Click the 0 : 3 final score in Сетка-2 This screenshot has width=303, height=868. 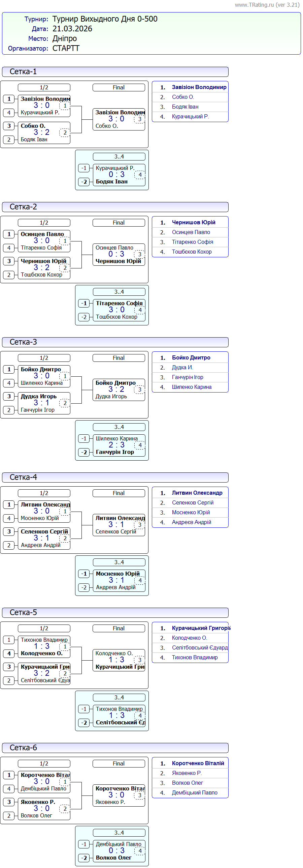[x=116, y=254]
